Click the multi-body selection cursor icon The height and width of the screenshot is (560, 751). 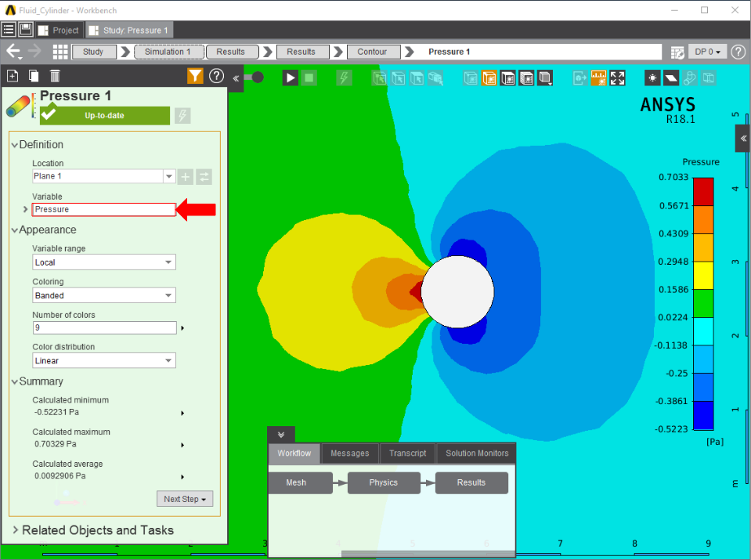point(436,78)
